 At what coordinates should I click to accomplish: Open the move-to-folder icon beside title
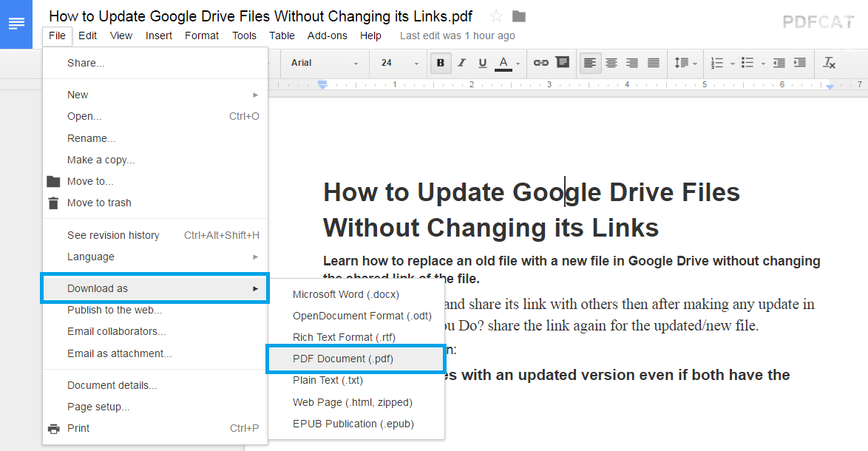pos(519,16)
